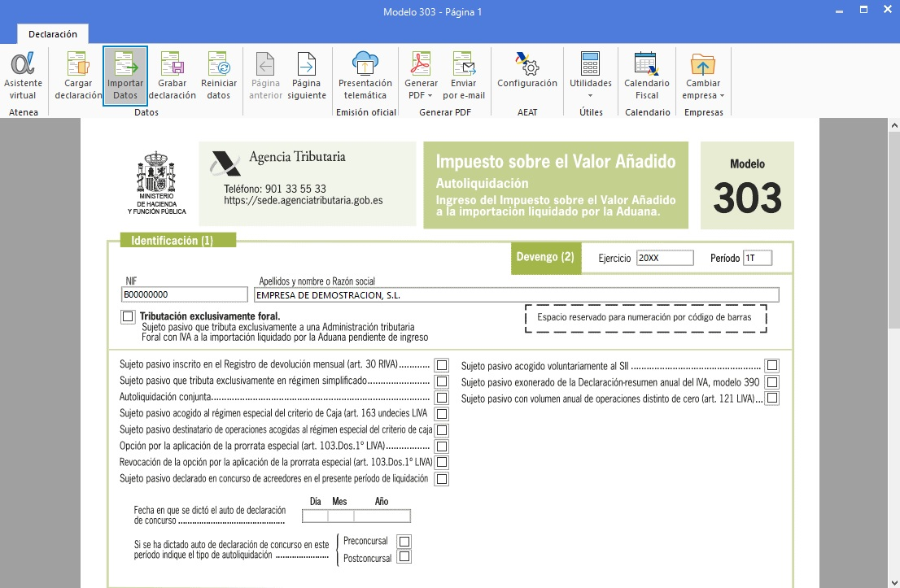Screen dimensions: 900x588
Task: Open the Calendario Fiscal
Action: click(647, 75)
